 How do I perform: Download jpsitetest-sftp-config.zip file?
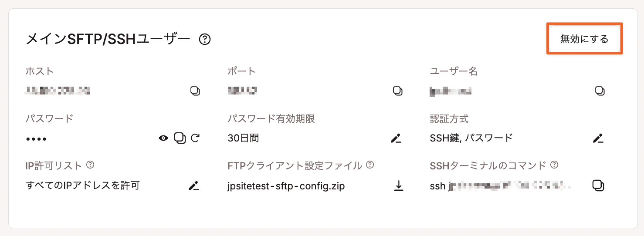(398, 186)
